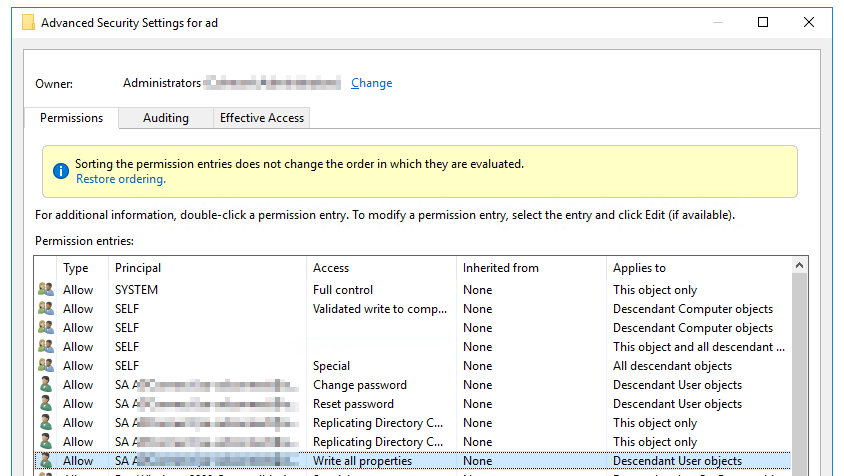Click the user icon for Reset password entry
844x476 pixels.
click(45, 404)
